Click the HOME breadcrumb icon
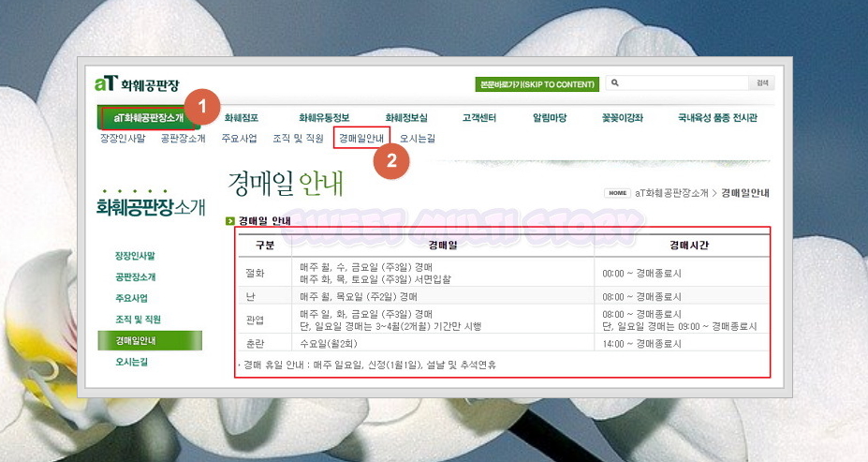The height and width of the screenshot is (462, 868). [617, 193]
